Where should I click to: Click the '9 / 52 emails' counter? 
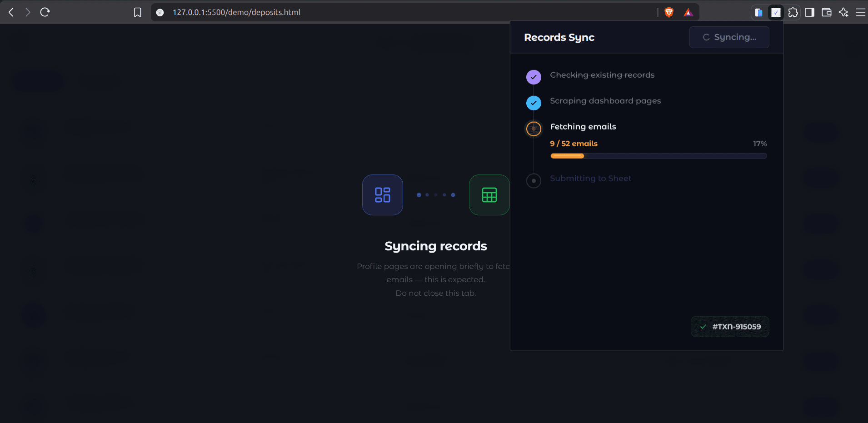tap(574, 144)
